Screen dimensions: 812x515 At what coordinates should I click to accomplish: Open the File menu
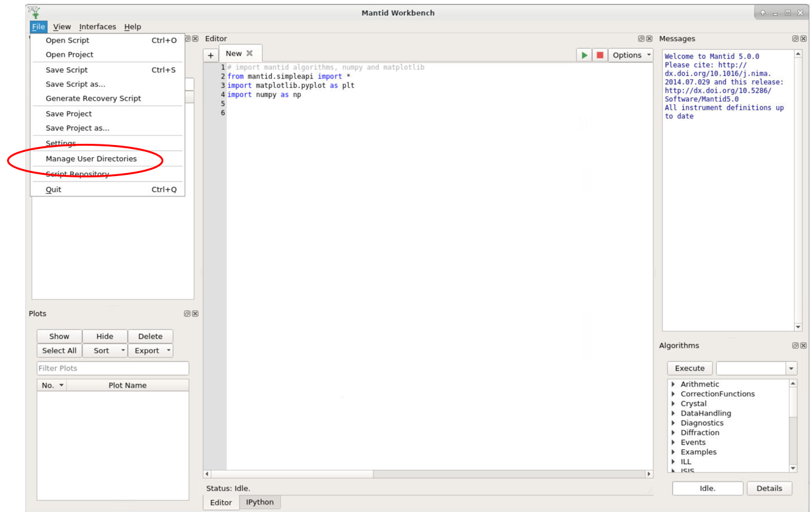pyautogui.click(x=39, y=27)
